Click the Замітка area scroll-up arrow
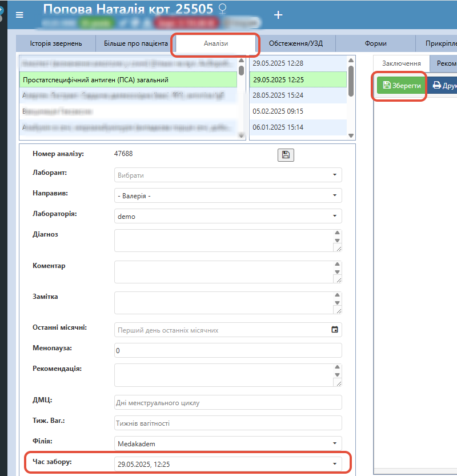This screenshot has height=476, width=457. pos(337,295)
